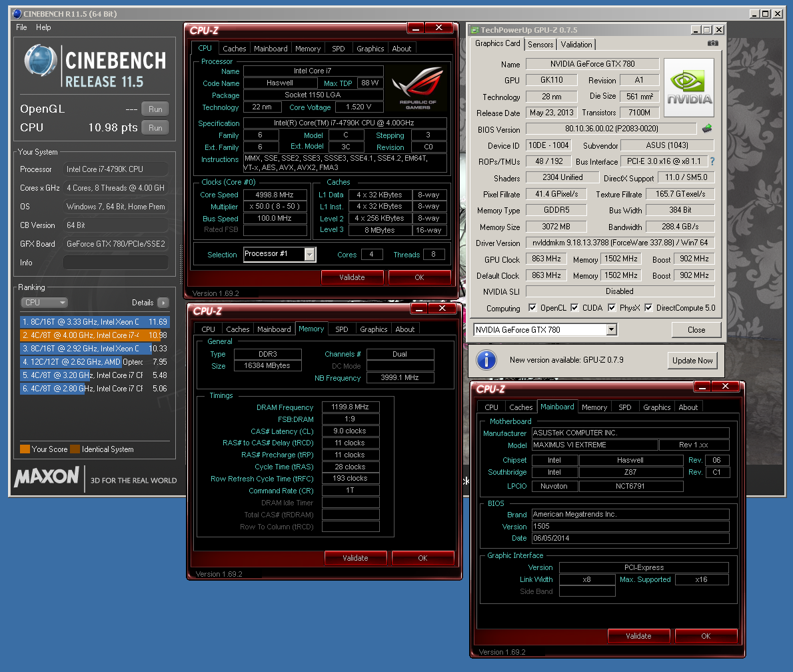The height and width of the screenshot is (672, 793).
Task: Click Validate in mainboard CPU-Z window
Action: (639, 636)
